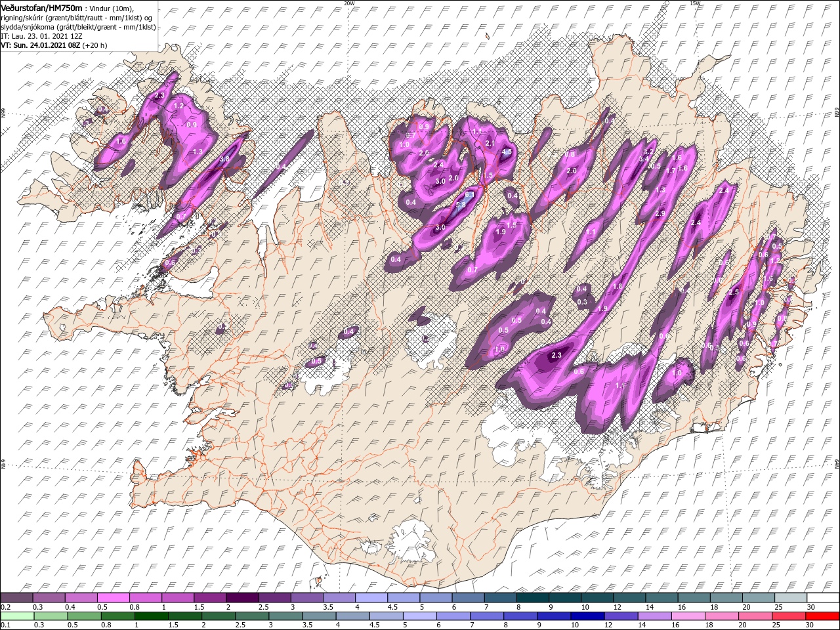Click the '1.8' snowfall value on the map
Viewport: 840px width, 630px height.
[x=618, y=287]
